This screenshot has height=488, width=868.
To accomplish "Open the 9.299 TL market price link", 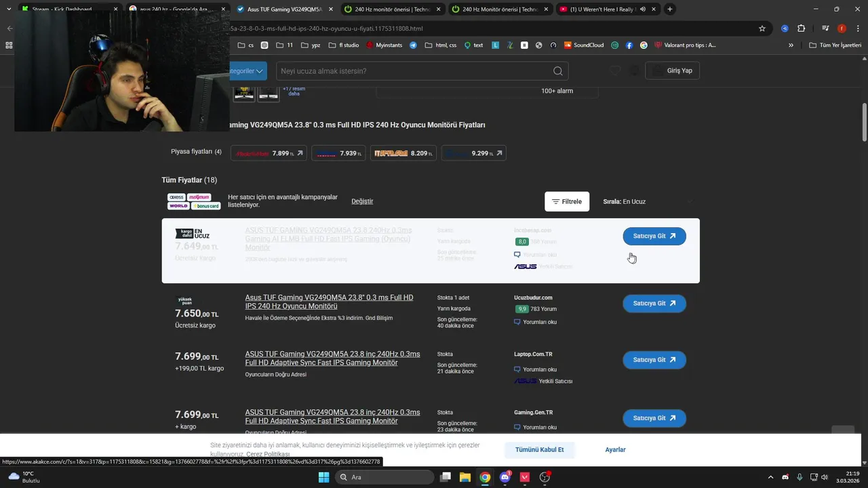I will click(x=473, y=153).
